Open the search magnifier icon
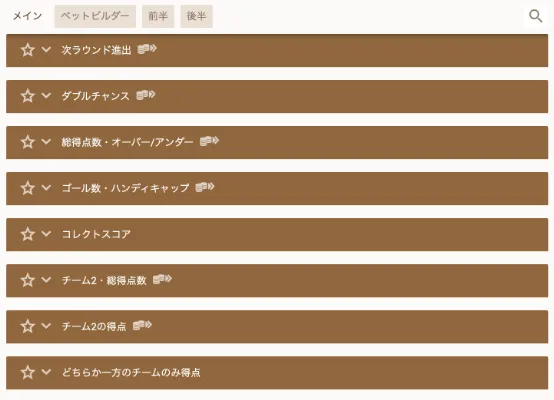The image size is (554, 400). 535,16
